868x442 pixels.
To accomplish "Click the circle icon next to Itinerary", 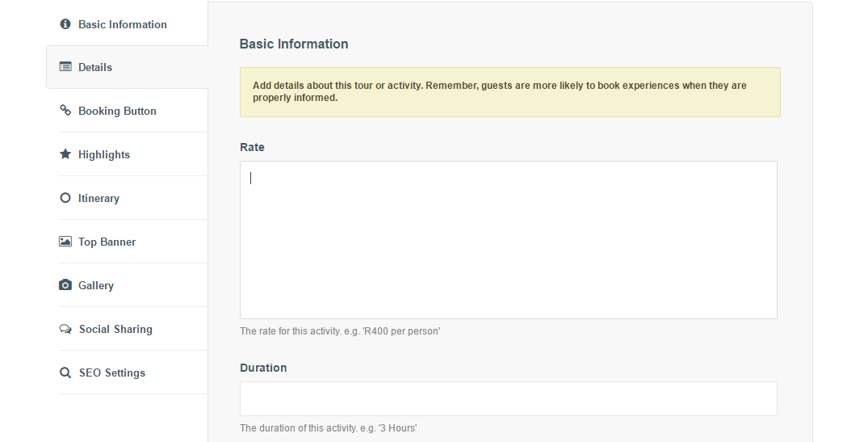I will click(65, 198).
